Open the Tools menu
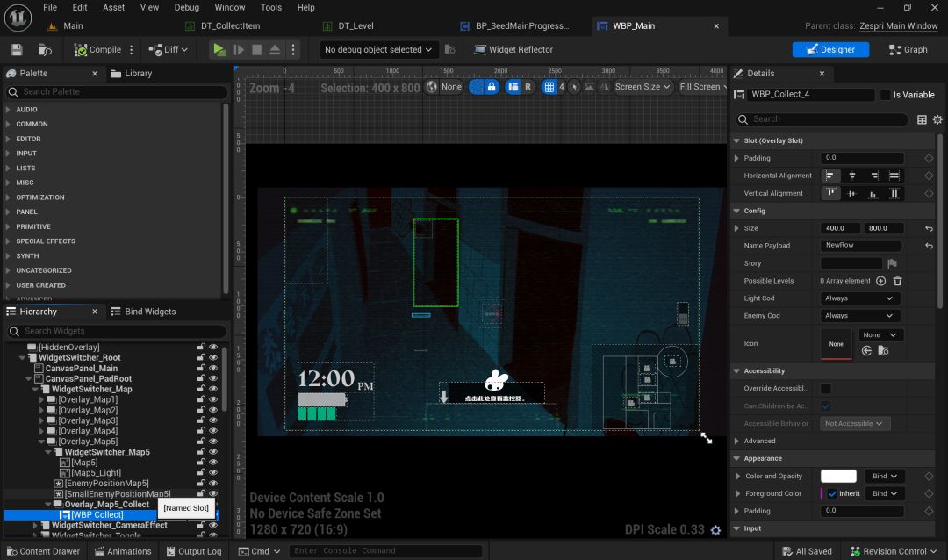 [x=271, y=7]
